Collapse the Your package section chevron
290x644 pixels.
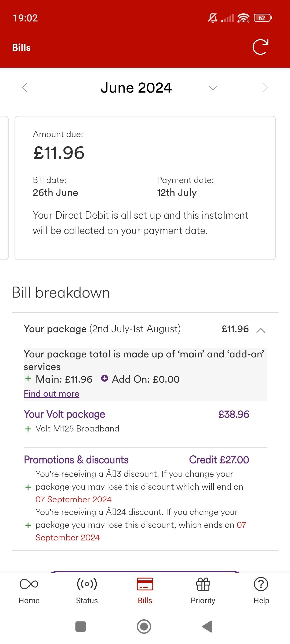tap(261, 330)
